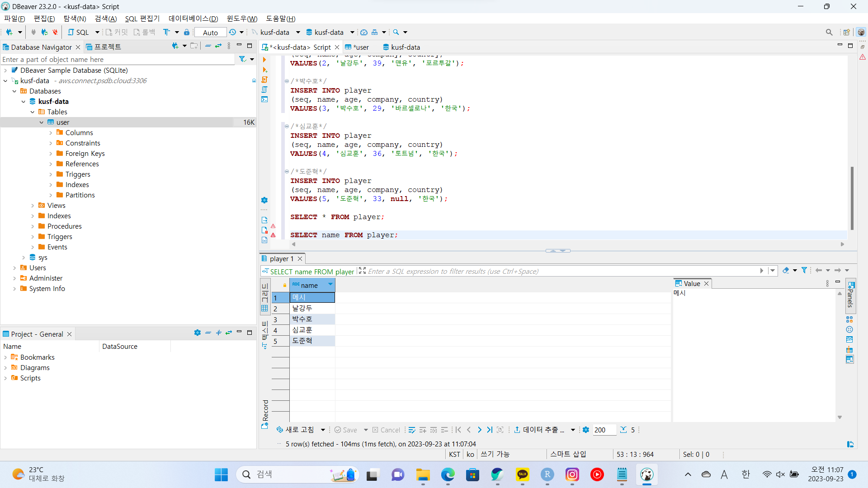Open the SQL 편집기 menu

tap(142, 19)
